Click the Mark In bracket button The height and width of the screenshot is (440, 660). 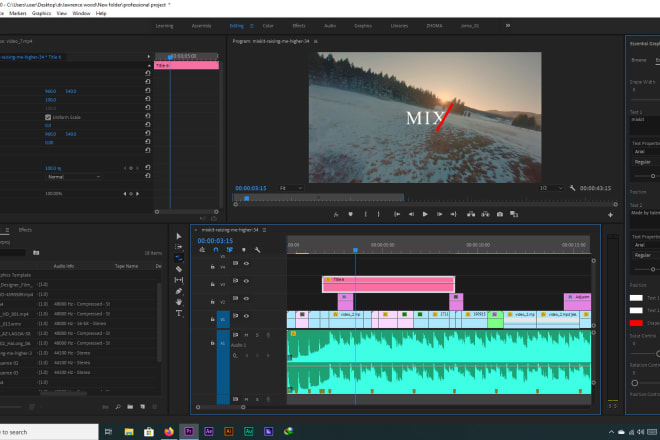[x=365, y=214]
